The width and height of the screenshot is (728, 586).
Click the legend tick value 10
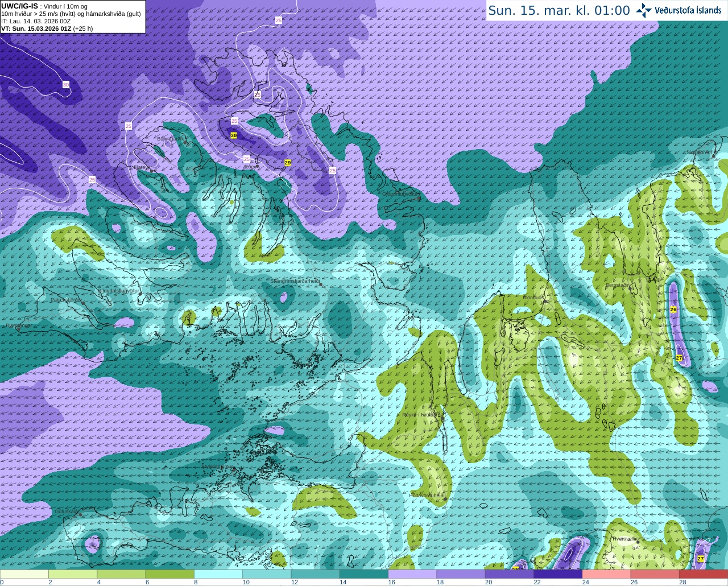click(246, 582)
